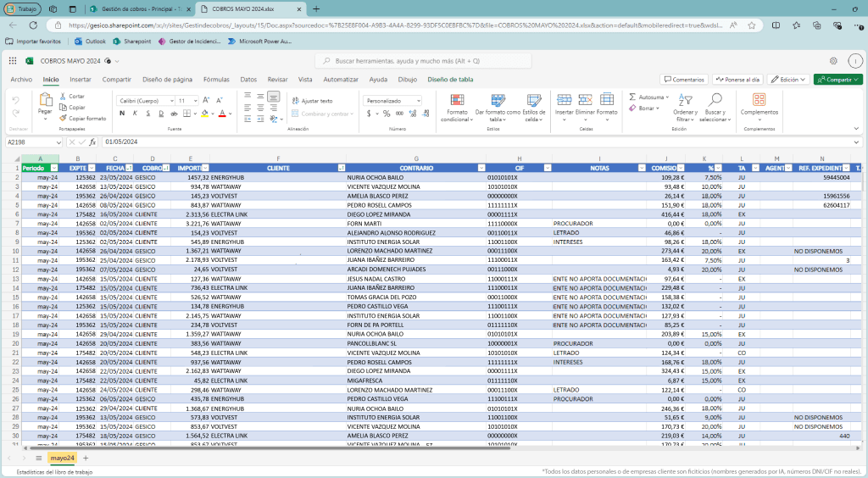Open the app launcher grid
The width and height of the screenshot is (868, 478).
click(12, 61)
